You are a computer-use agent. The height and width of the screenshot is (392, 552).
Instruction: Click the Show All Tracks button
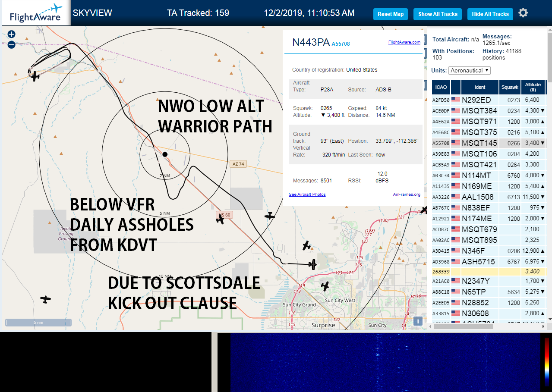[x=438, y=14]
